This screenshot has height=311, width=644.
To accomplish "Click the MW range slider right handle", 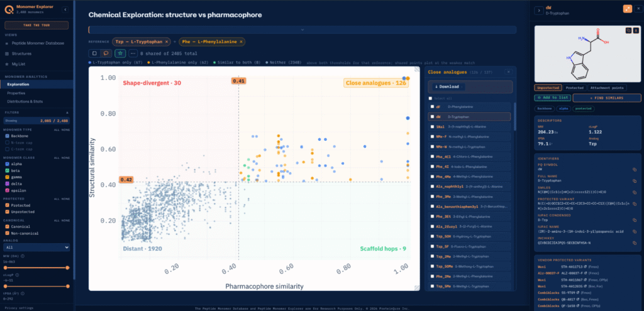I will 68,268.
